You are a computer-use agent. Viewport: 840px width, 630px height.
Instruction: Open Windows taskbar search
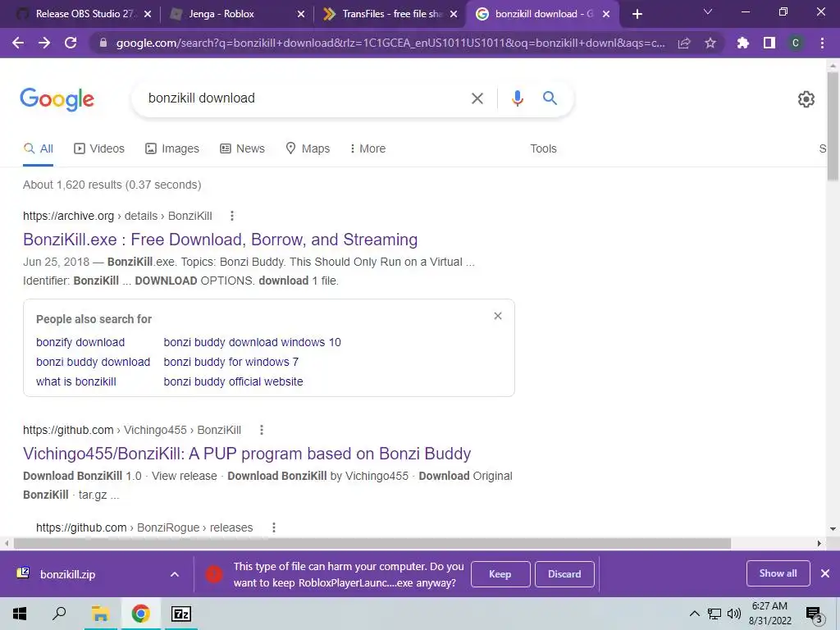point(59,614)
